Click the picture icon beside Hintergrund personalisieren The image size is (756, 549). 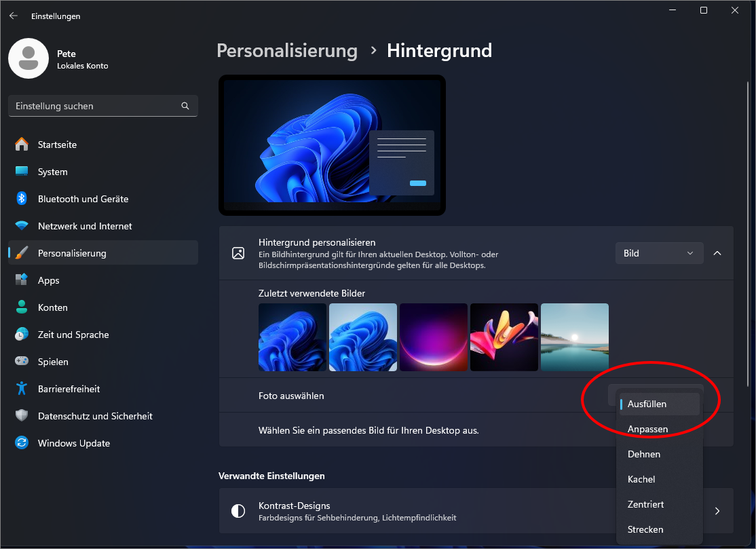[x=238, y=253]
